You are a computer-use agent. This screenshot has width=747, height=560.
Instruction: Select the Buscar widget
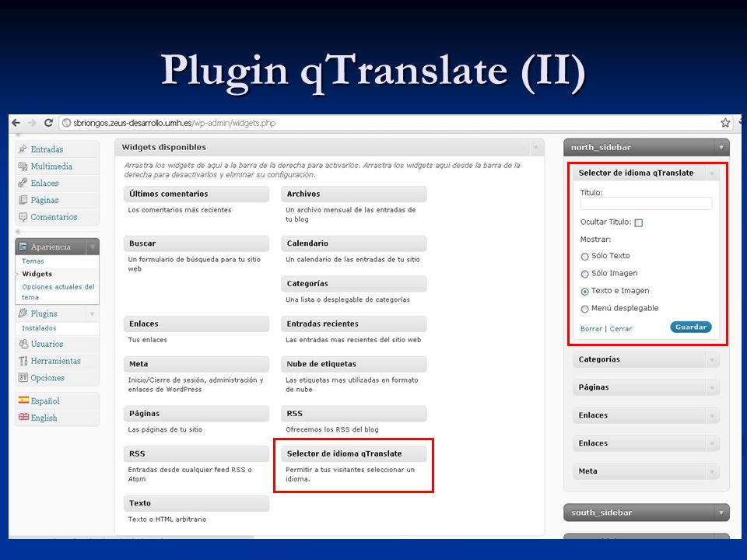point(196,243)
